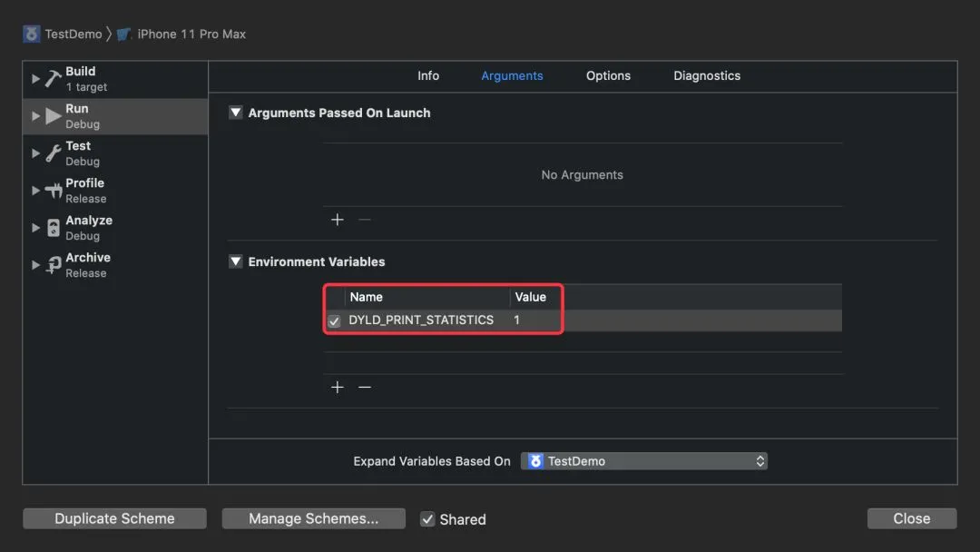Viewport: 980px width, 552px height.
Task: Add a new environment variable with plus
Action: click(x=338, y=388)
